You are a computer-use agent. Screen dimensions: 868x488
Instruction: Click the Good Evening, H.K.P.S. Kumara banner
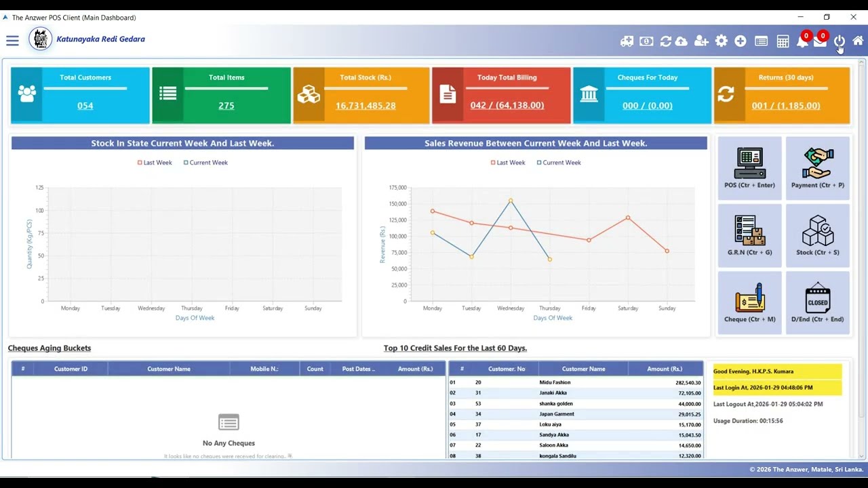(777, 371)
